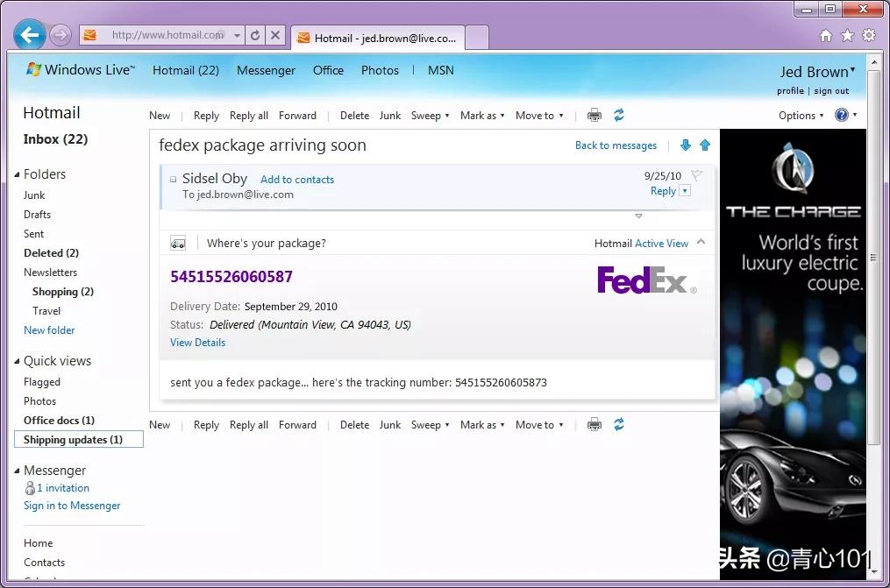The width and height of the screenshot is (890, 588).
Task: Click the browser back arrow button
Action: point(31,36)
